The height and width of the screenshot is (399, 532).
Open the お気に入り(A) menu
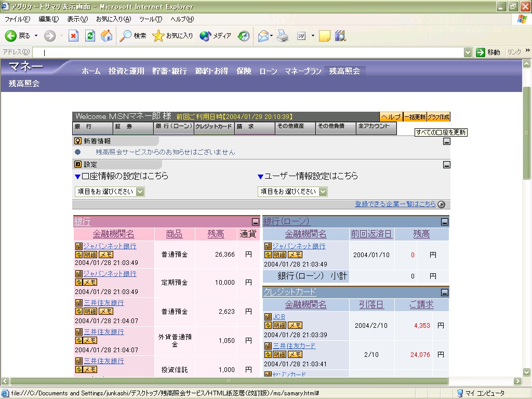click(114, 19)
